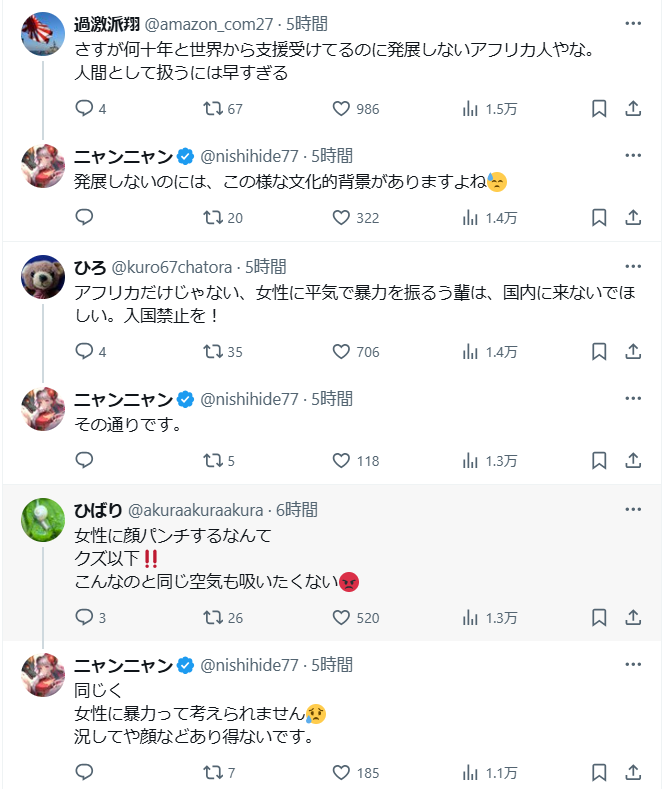662x789 pixels.
Task: Open more options on @kuro67chatora post
Action: pos(632,266)
